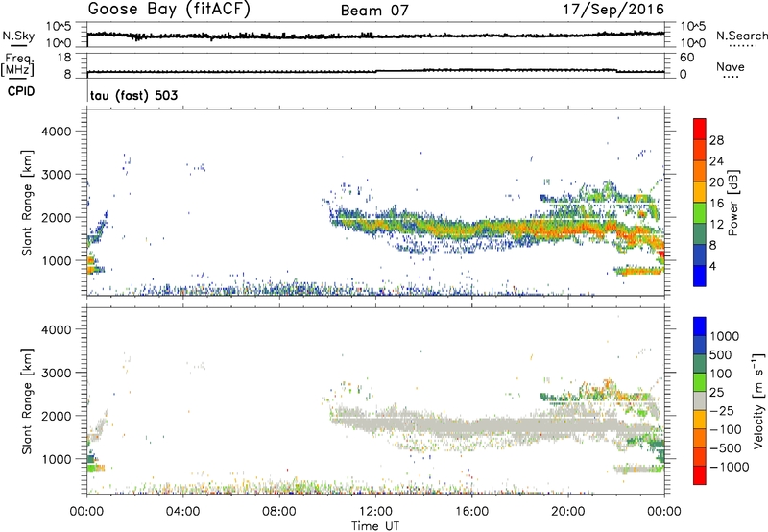Click the 17/Sep/2016 date label
Screen dimensions: 768x532
coord(613,10)
